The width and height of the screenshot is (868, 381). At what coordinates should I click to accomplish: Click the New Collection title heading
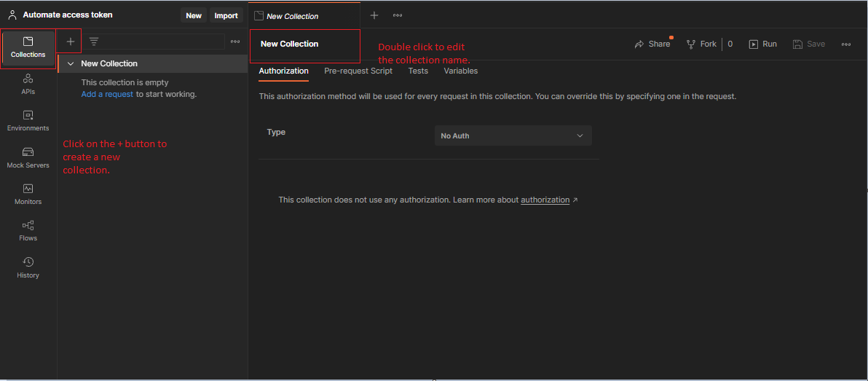[290, 44]
